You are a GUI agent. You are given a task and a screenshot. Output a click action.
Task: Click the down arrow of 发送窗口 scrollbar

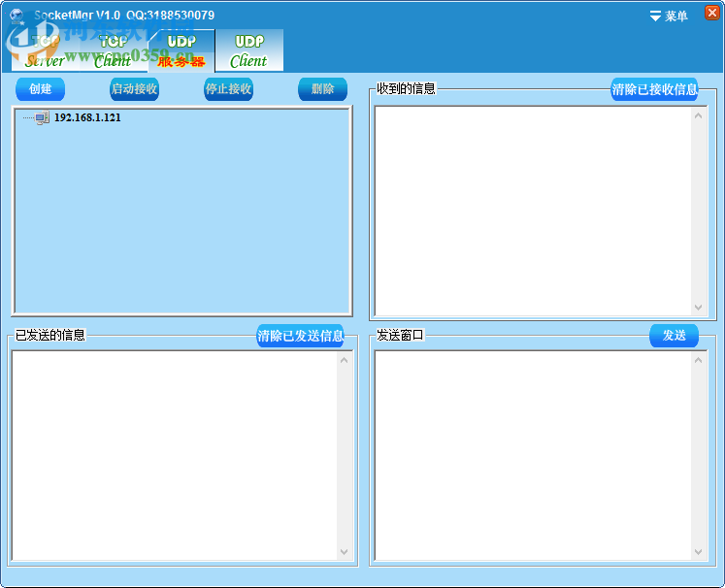(x=698, y=551)
